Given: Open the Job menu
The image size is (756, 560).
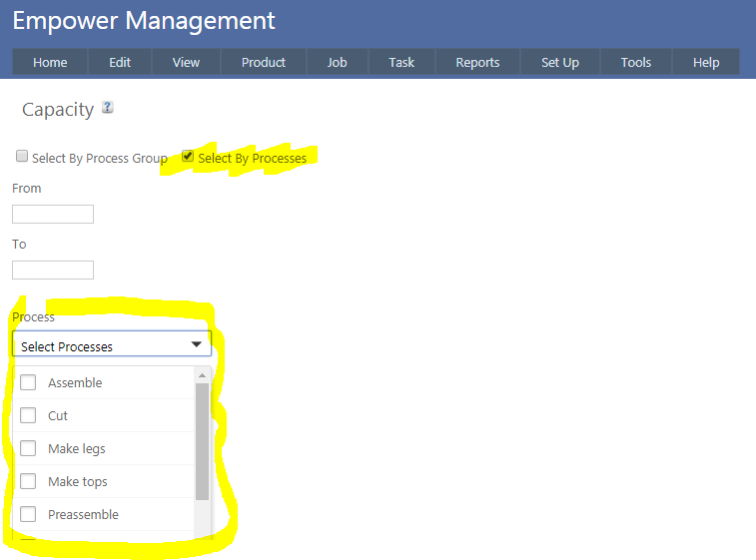Looking at the screenshot, I should click(338, 62).
